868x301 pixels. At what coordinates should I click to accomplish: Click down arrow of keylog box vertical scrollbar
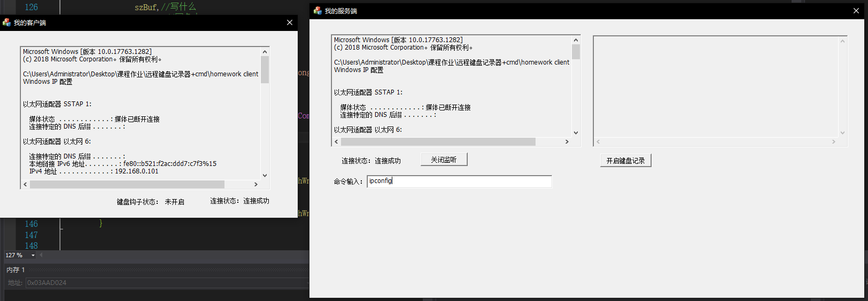843,133
